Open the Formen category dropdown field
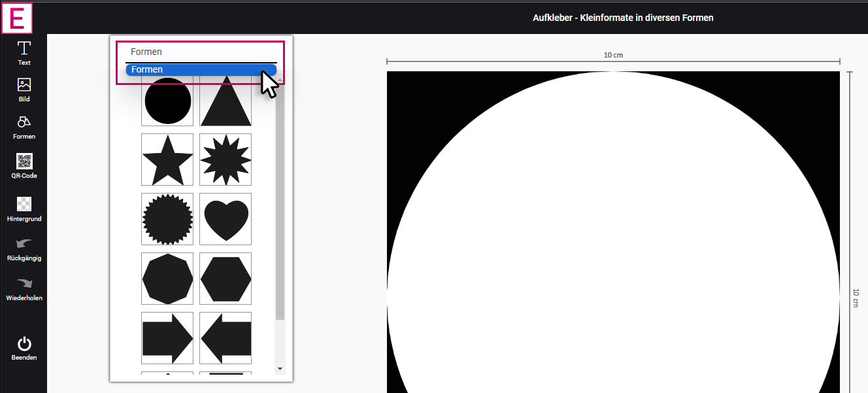 tap(201, 52)
